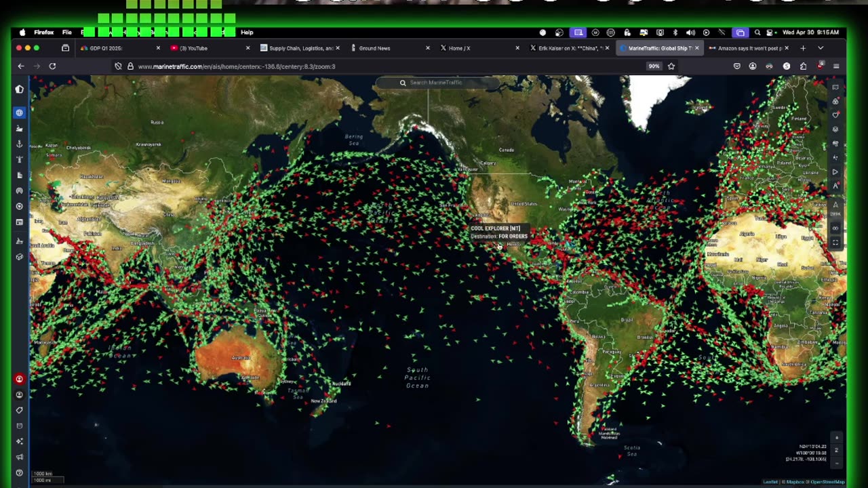Screen dimensions: 868x488
Task: Open the File menu
Action: pyautogui.click(x=67, y=32)
